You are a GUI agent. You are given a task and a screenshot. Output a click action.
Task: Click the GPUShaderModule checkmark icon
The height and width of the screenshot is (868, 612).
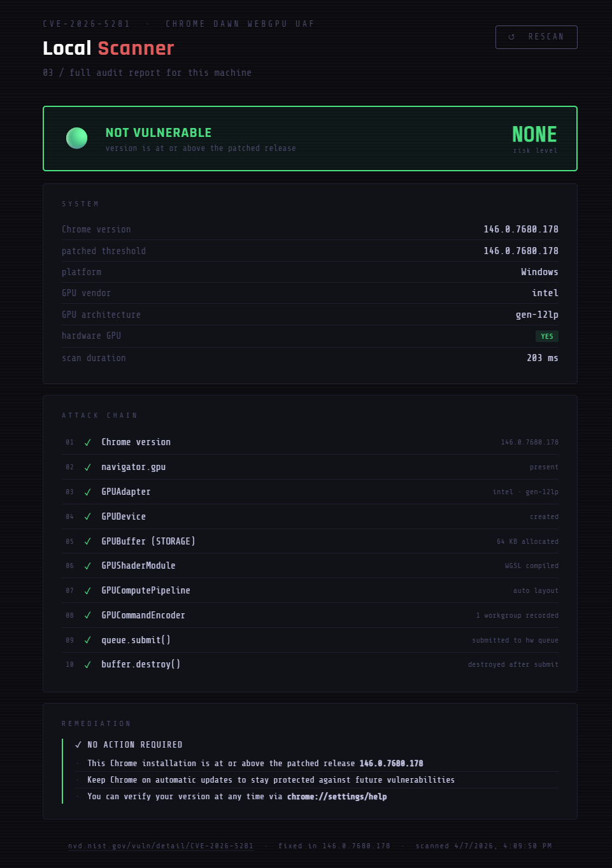tap(88, 566)
